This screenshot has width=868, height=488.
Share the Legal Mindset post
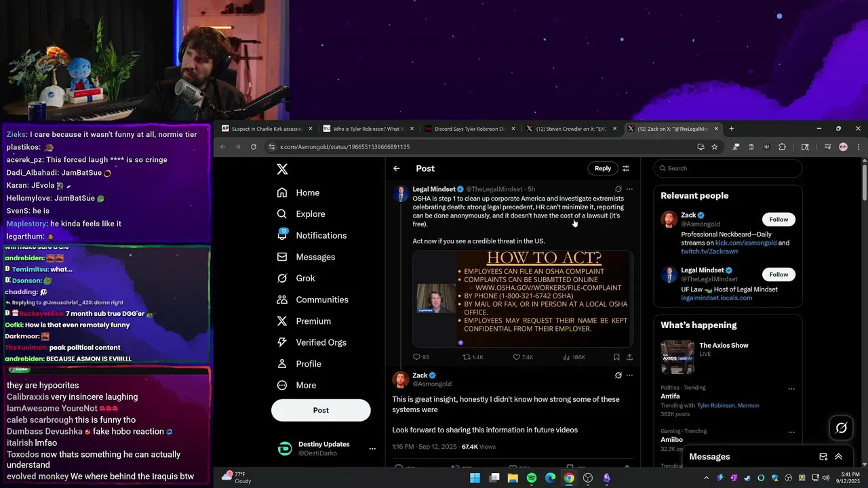tap(629, 357)
